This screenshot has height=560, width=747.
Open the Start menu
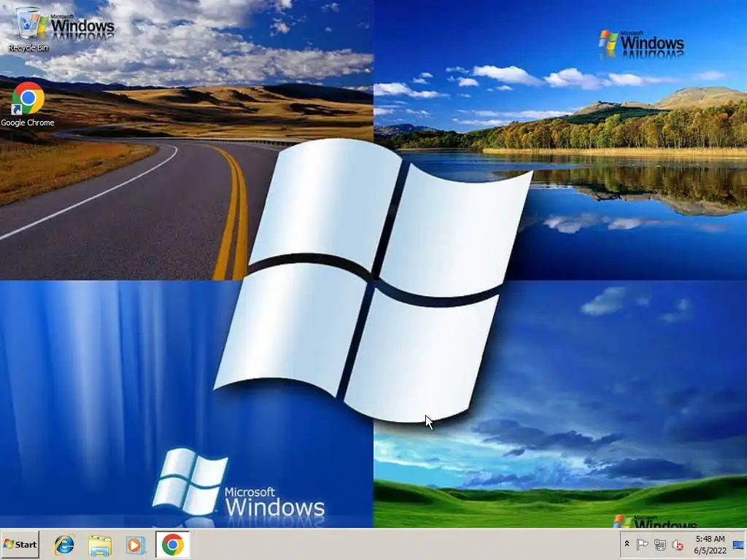(x=20, y=544)
